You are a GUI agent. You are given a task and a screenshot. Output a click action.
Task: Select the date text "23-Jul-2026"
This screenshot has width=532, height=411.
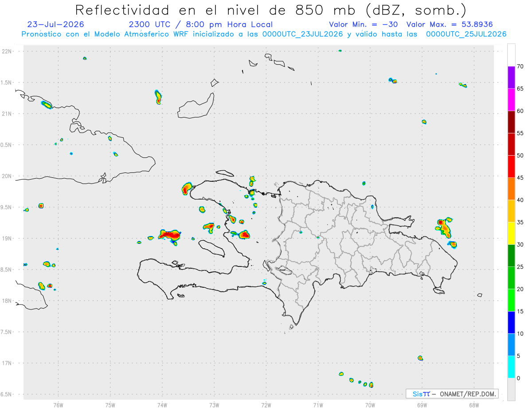coord(55,24)
